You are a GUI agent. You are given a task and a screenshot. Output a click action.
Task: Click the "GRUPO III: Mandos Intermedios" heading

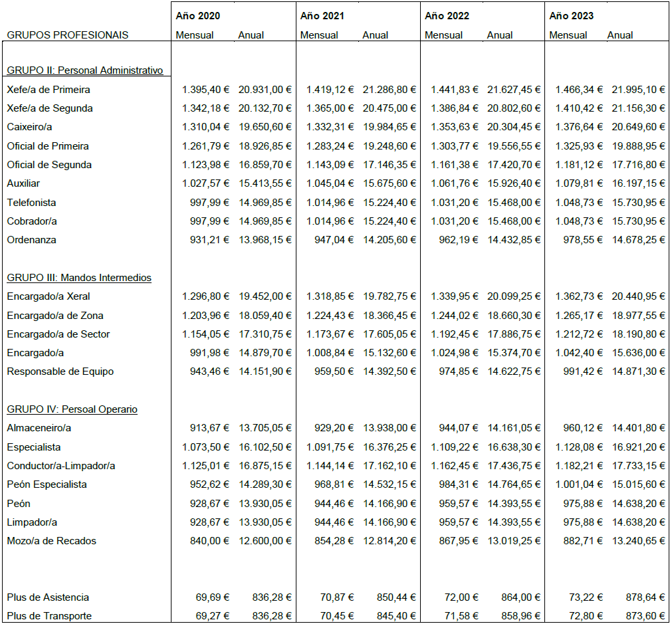(79, 278)
